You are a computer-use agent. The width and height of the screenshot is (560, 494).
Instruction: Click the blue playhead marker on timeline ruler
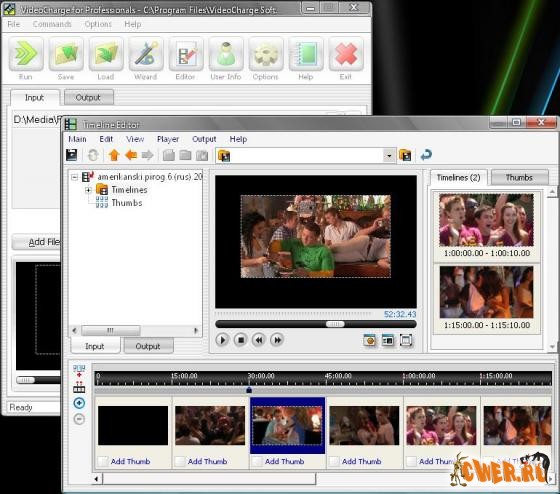(x=249, y=390)
